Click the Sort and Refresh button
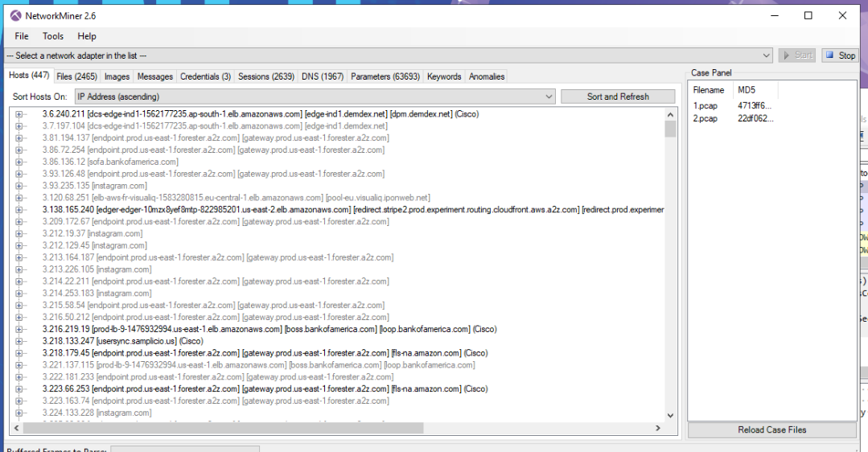Image resolution: width=868 pixels, height=452 pixels. [x=618, y=97]
